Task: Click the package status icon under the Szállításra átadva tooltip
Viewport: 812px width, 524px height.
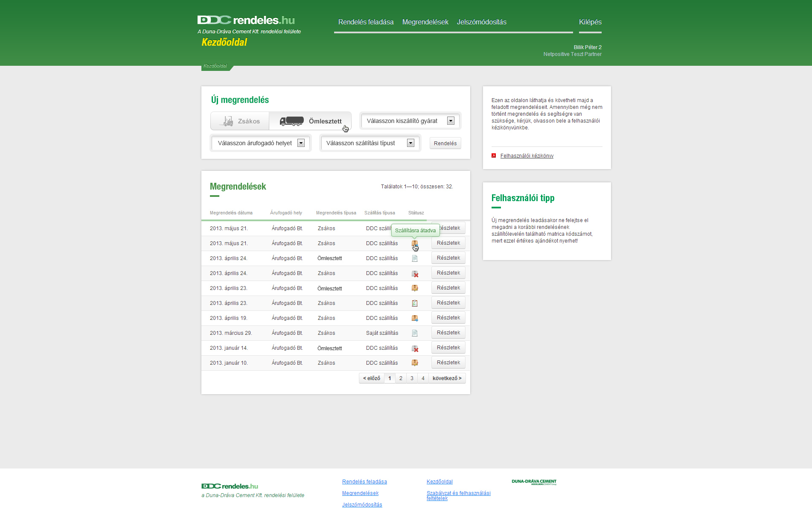Action: 415,243
